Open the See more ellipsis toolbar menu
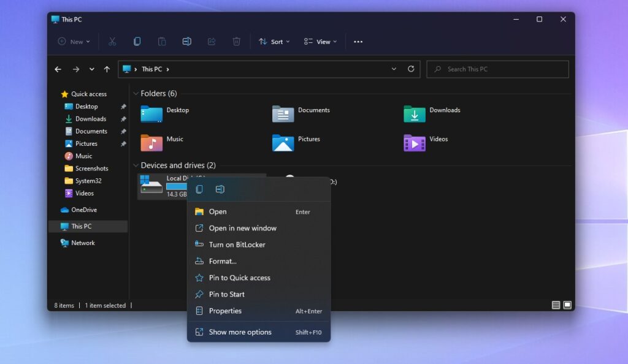Screen dimensions: 628x364 pyautogui.click(x=358, y=41)
